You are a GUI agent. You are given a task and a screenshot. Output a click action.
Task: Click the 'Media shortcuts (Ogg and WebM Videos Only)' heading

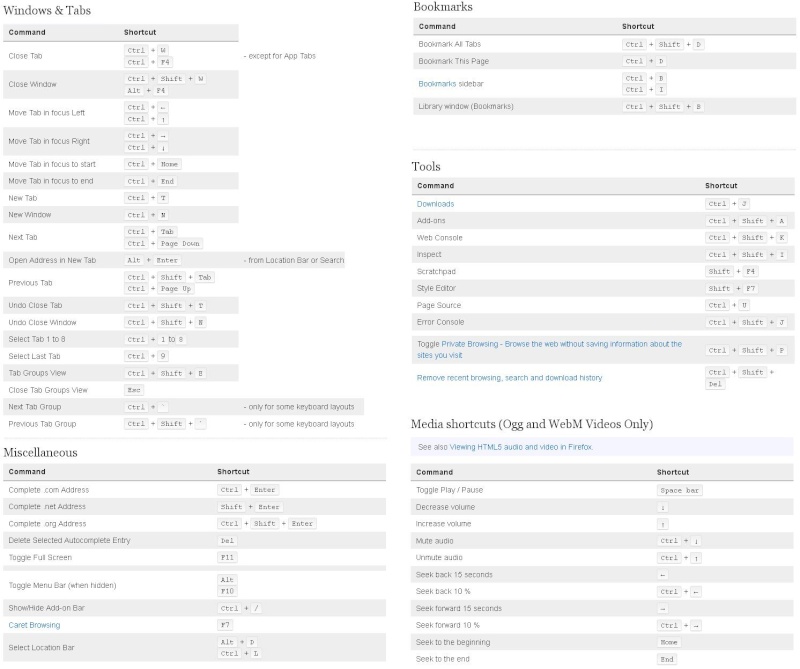click(x=532, y=424)
